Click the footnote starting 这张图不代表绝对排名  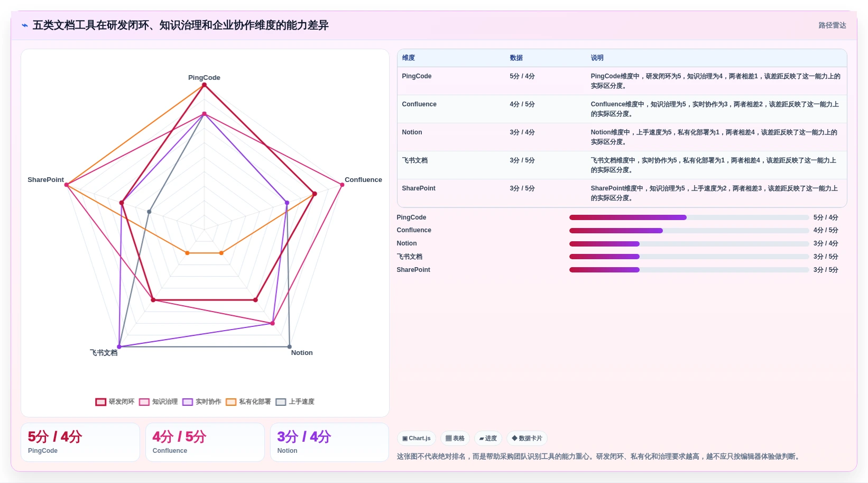tap(599, 457)
